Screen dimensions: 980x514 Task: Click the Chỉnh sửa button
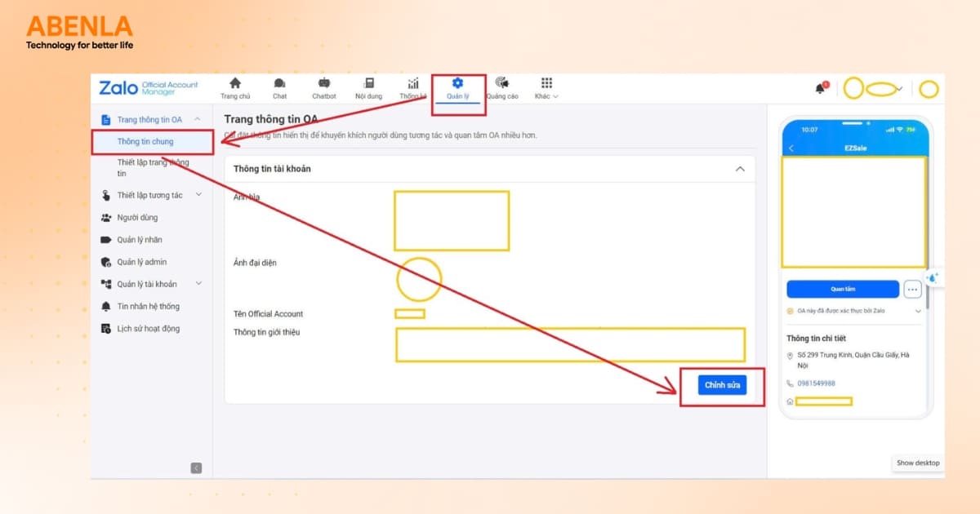722,384
